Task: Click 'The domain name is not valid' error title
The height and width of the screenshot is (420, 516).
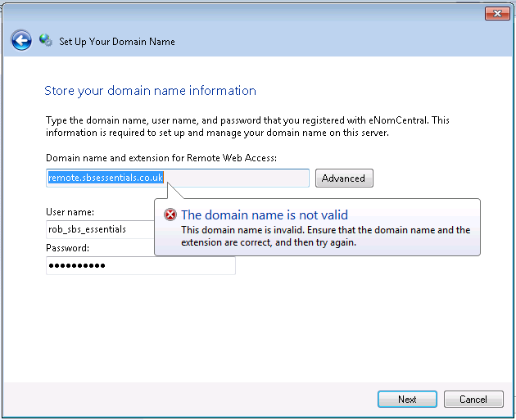Action: coord(264,215)
